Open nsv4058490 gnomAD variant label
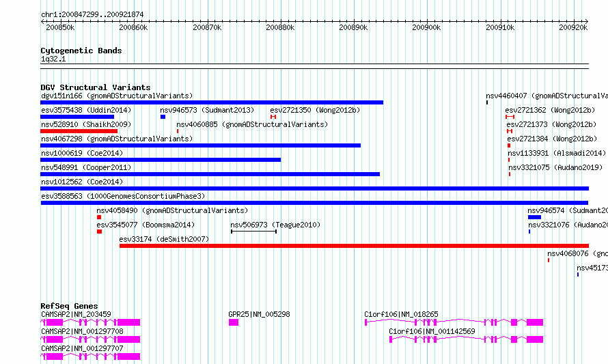This screenshot has width=608, height=364. pyautogui.click(x=172, y=210)
